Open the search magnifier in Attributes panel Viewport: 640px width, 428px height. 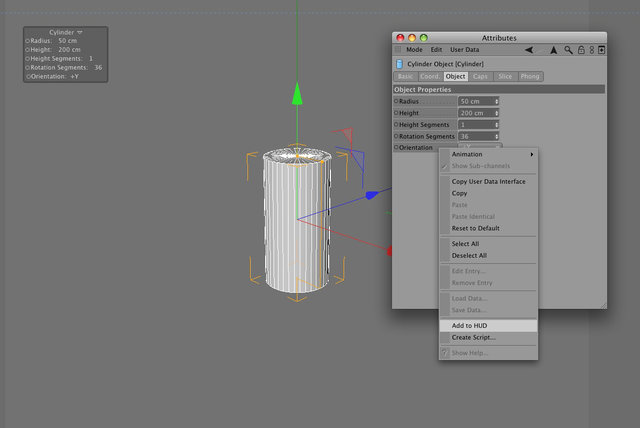coord(568,50)
